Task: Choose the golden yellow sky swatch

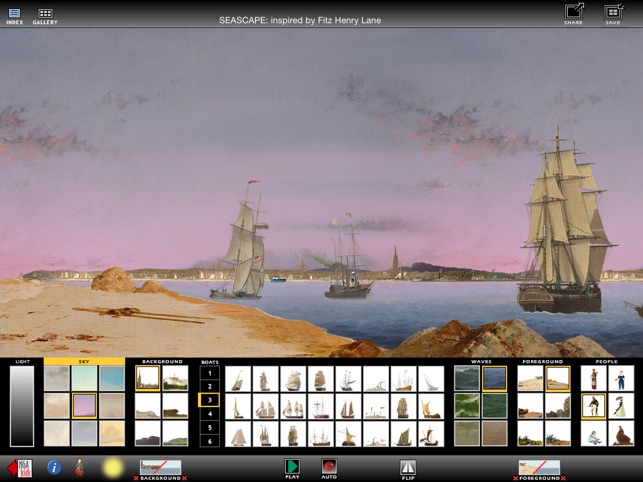Action: (x=112, y=434)
